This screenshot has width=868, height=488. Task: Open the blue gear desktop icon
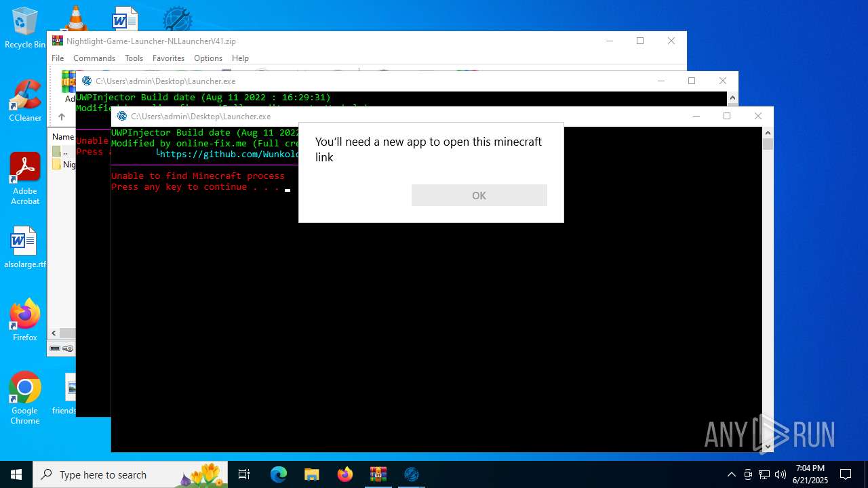(177, 18)
